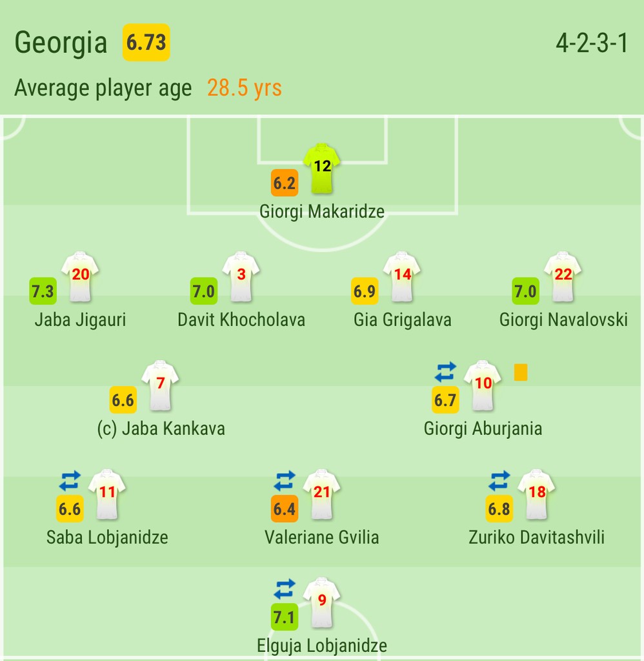Select Giorgi Navalovski's number 22 shirt

point(563,277)
